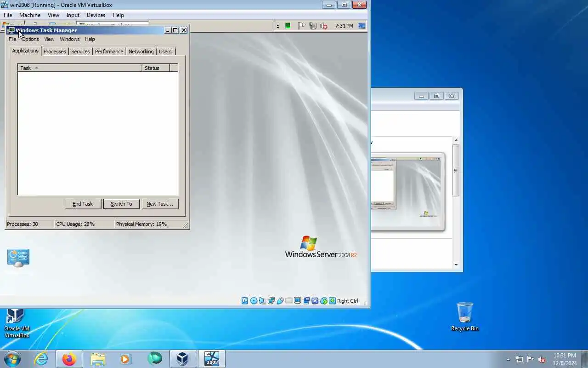Click the guest Show Desktop button beside clock
The width and height of the screenshot is (588, 368).
pyautogui.click(x=362, y=26)
